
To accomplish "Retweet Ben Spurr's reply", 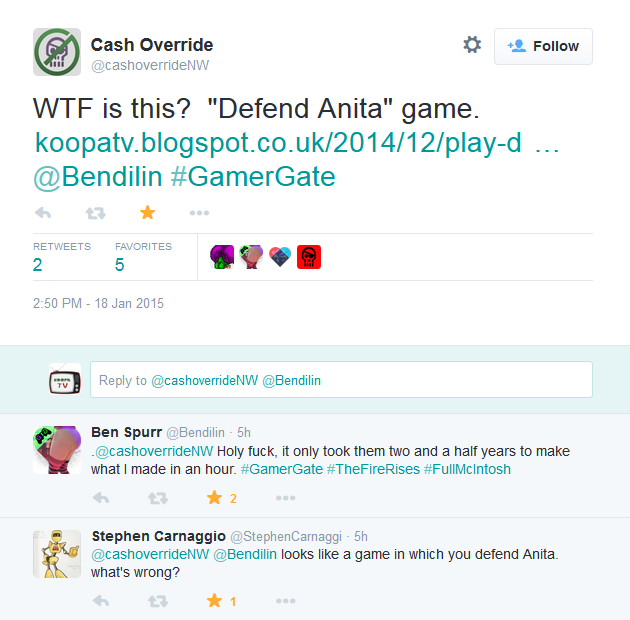I will [x=158, y=498].
